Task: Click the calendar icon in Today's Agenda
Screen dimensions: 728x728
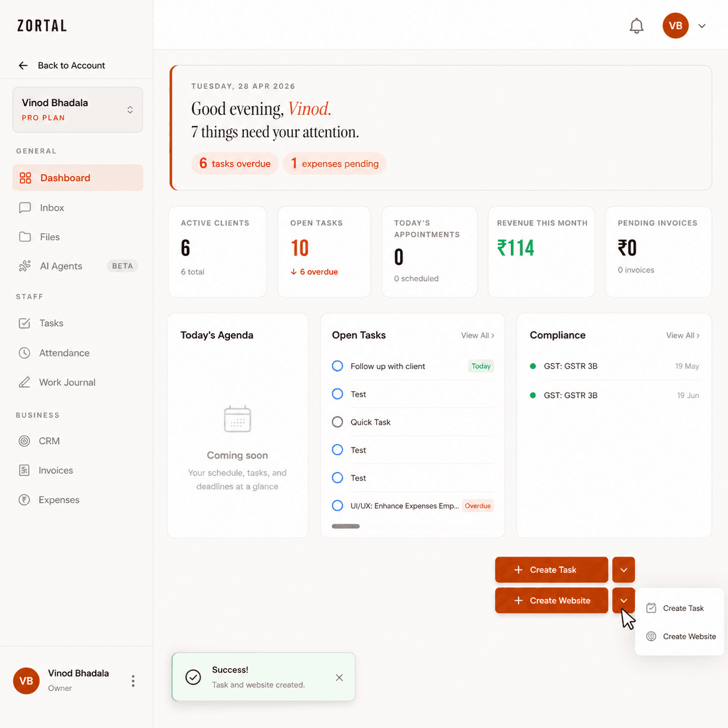Action: [x=237, y=419]
